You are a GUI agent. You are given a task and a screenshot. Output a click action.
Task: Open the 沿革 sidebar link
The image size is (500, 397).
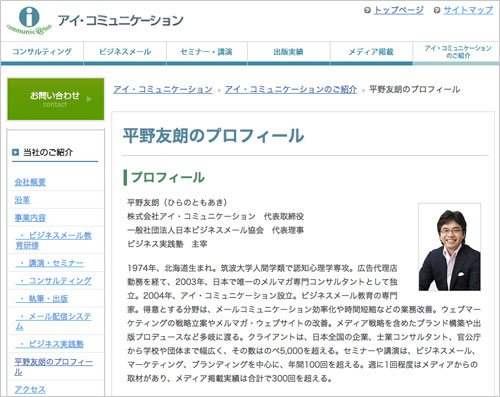[22, 200]
